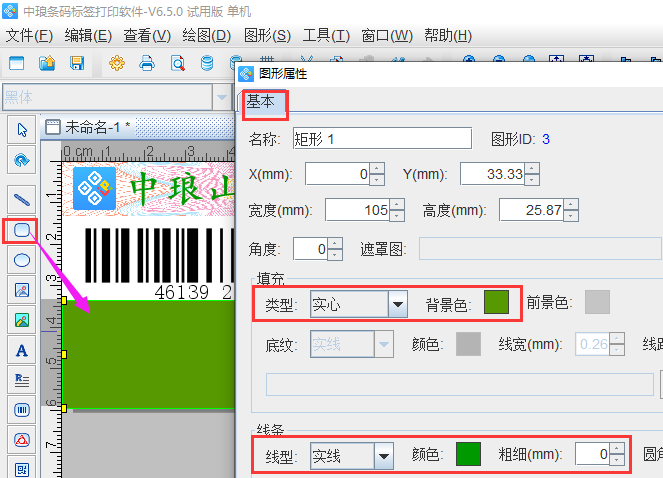Open the 图形(S) menu
This screenshot has width=663, height=478.
[x=267, y=36]
